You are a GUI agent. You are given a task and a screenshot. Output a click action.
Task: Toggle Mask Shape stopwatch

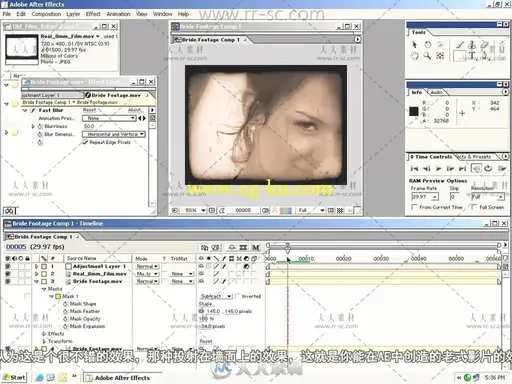[x=66, y=304]
